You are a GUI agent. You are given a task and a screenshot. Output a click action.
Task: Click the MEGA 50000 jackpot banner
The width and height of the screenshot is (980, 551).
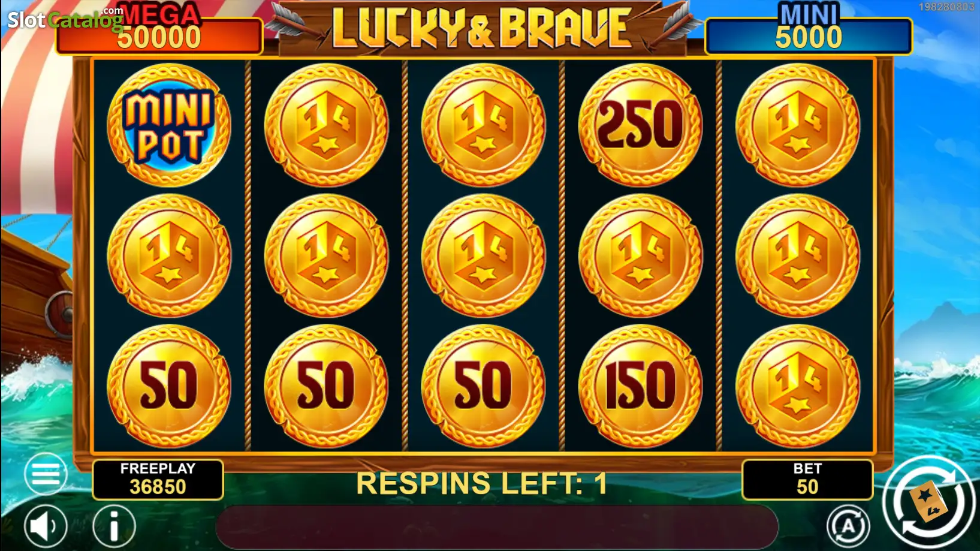click(x=159, y=31)
